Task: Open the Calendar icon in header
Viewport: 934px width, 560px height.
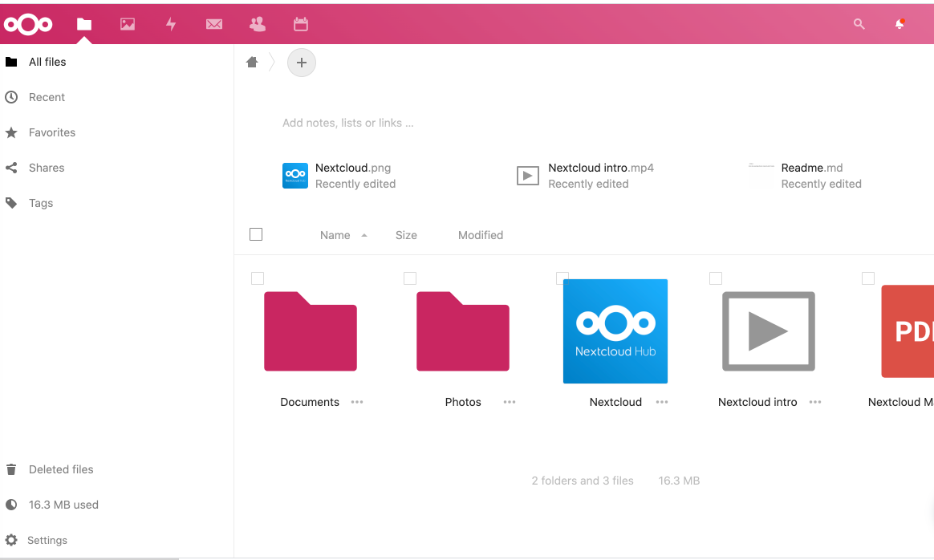Action: (x=301, y=24)
